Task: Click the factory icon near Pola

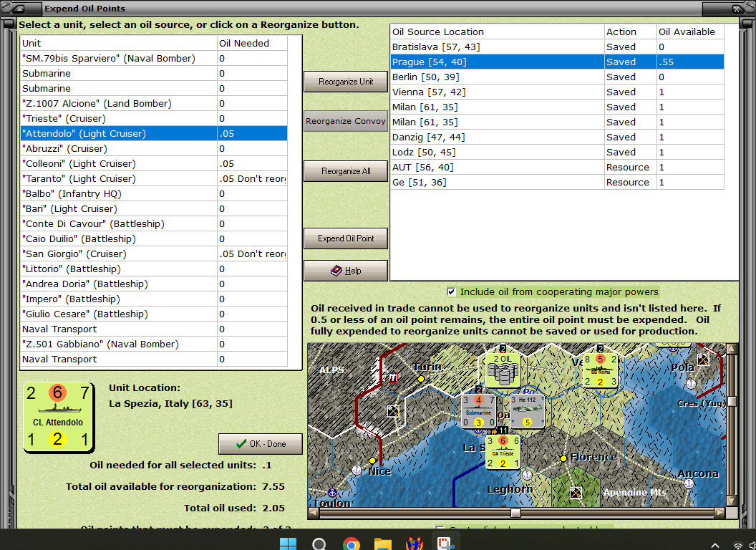Action: [703, 360]
